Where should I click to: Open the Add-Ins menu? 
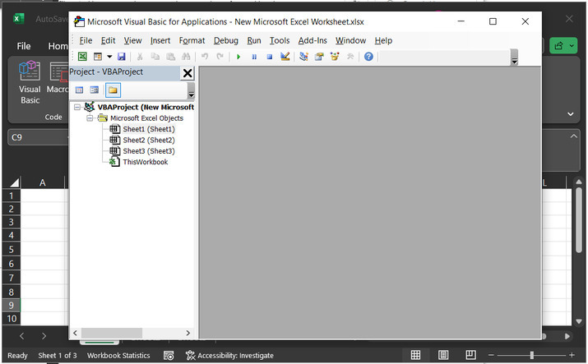(x=313, y=40)
